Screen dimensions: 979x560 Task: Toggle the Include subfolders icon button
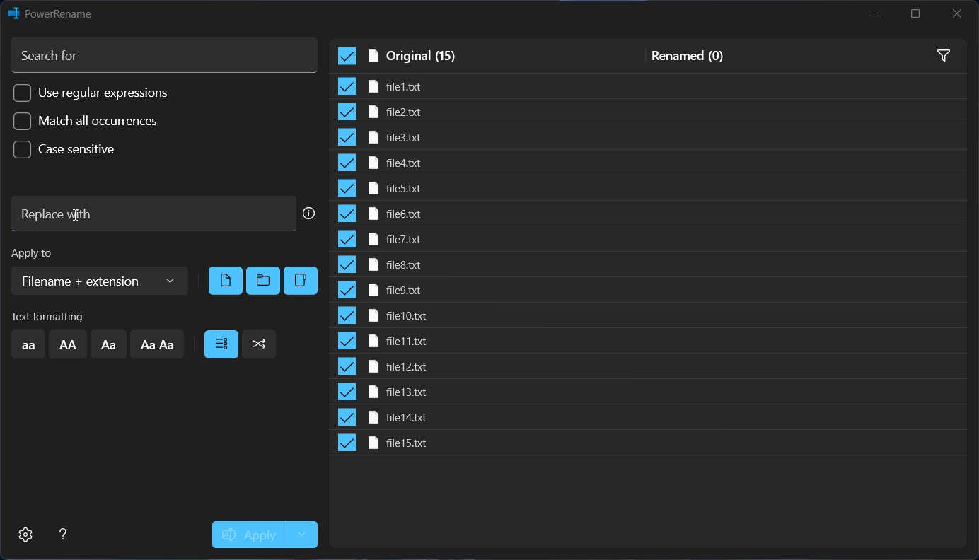tap(301, 281)
